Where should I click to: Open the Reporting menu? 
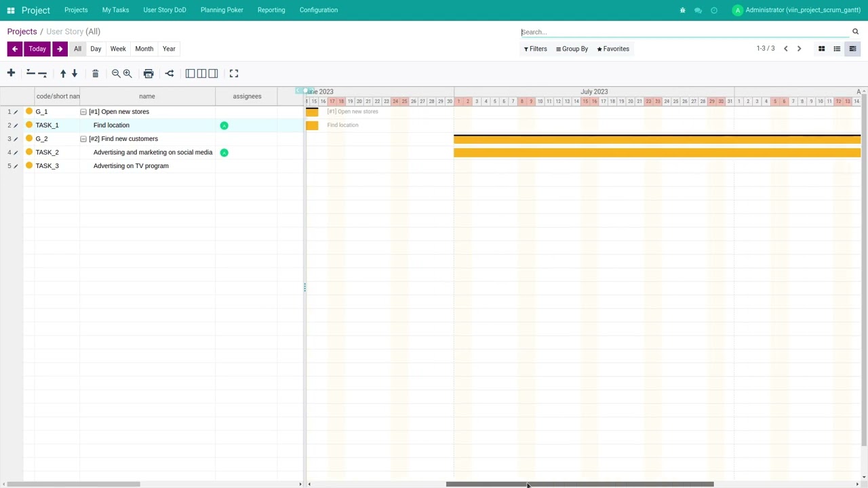click(x=271, y=10)
